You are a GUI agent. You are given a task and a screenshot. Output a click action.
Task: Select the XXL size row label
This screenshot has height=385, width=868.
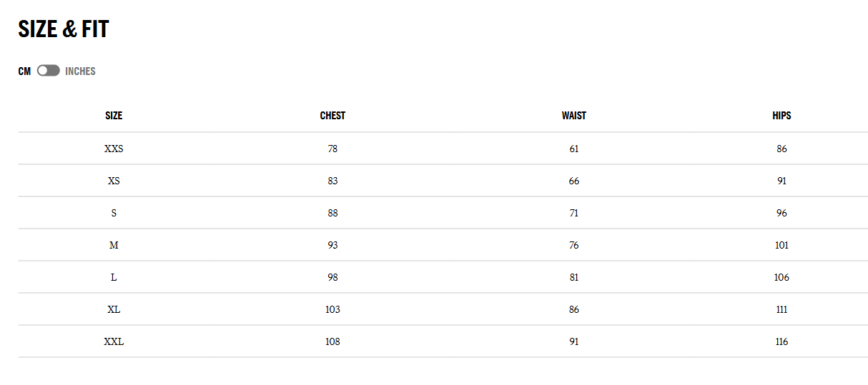(x=114, y=341)
